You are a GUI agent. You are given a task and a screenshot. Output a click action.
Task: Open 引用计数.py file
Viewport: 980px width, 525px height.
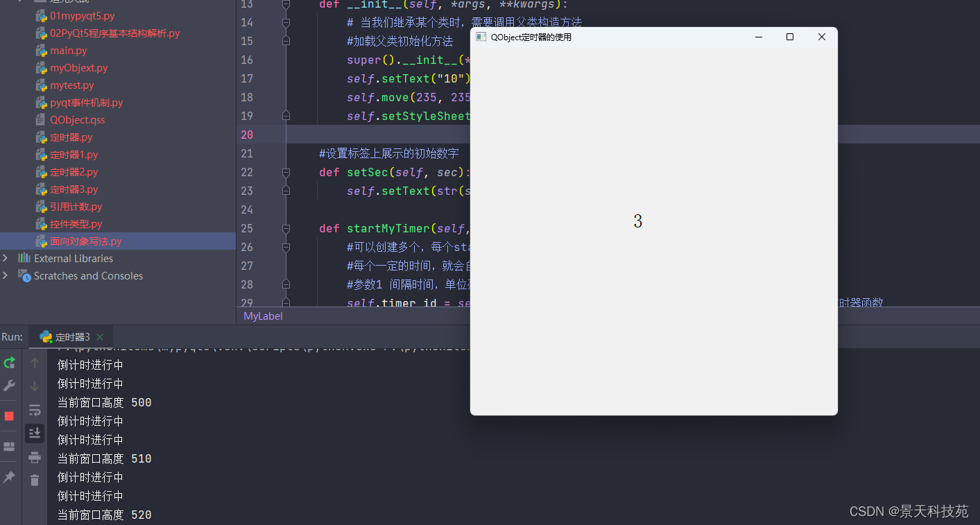point(76,206)
